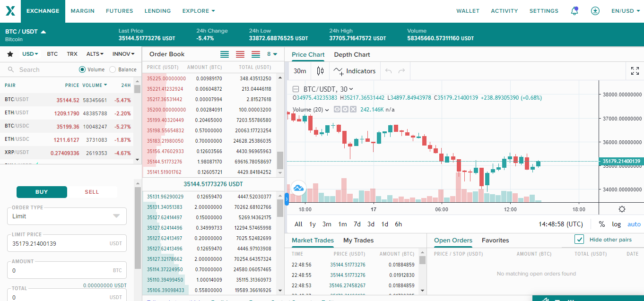The width and height of the screenshot is (644, 301).
Task: Expand the Explore menu dropdown
Action: [x=199, y=11]
